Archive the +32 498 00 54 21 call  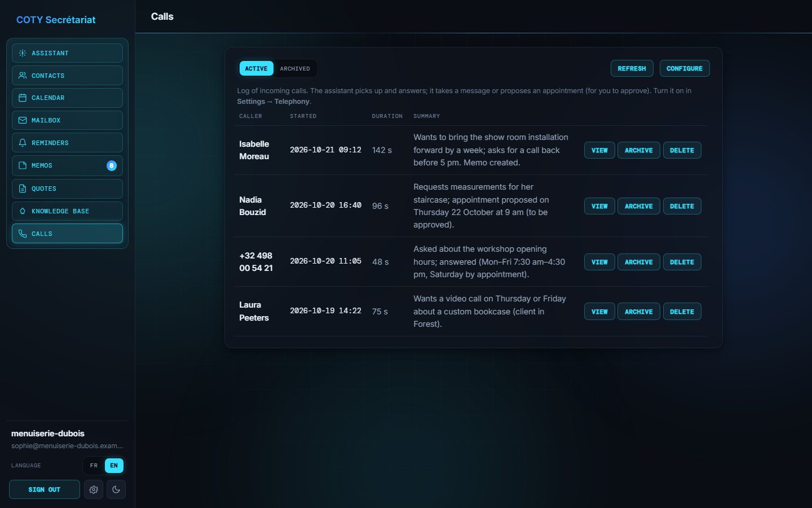click(x=639, y=262)
